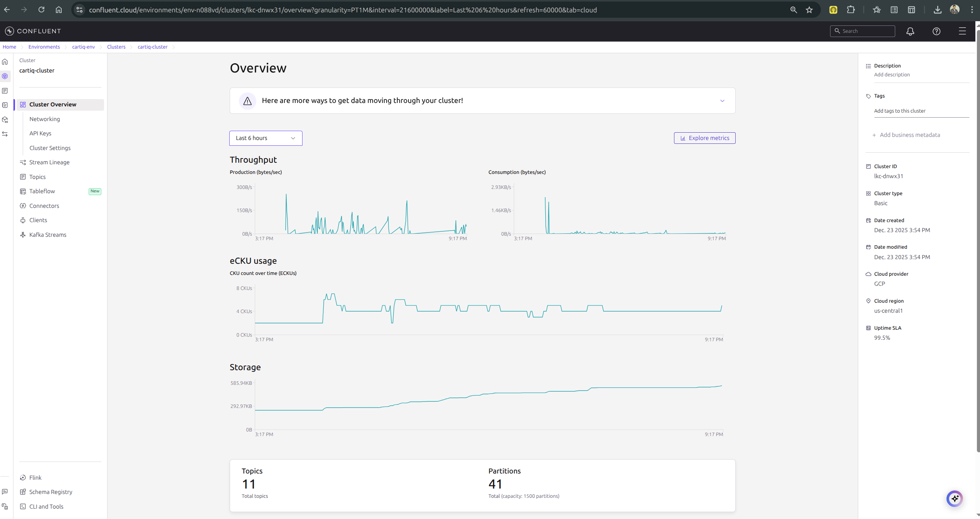Reload the page with refresh icon
The width and height of the screenshot is (980, 519).
click(x=41, y=10)
